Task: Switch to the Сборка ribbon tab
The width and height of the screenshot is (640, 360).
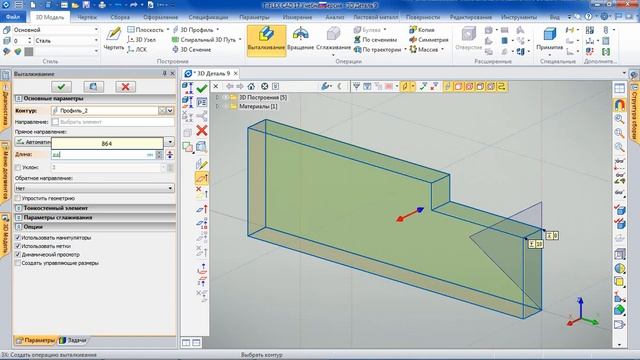Action: (x=120, y=17)
